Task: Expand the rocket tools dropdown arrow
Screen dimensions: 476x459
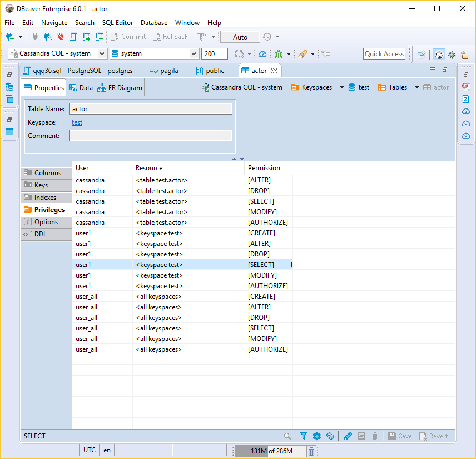Action: click(313, 54)
